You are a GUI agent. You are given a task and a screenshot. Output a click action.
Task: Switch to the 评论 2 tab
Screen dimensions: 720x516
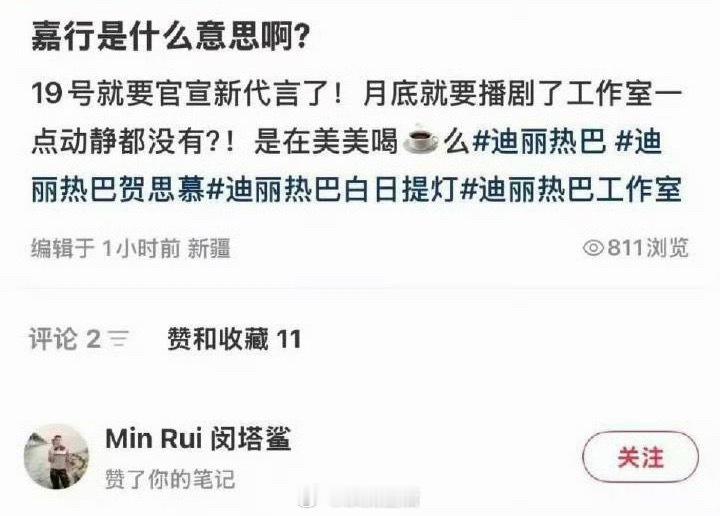[x=65, y=339]
